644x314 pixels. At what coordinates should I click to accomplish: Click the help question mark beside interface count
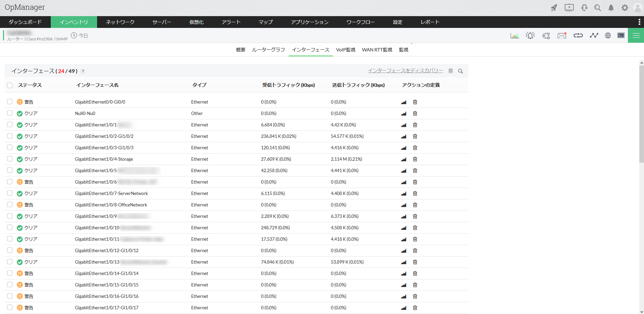click(83, 71)
